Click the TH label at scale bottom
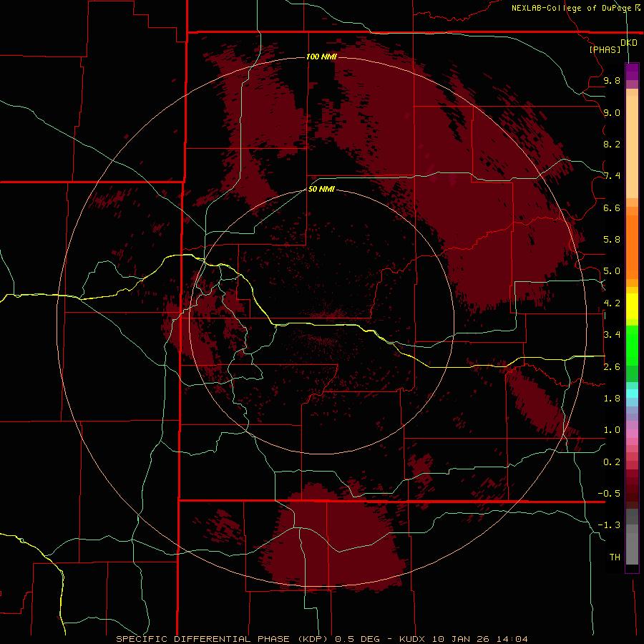644x644 pixels. pos(615,557)
